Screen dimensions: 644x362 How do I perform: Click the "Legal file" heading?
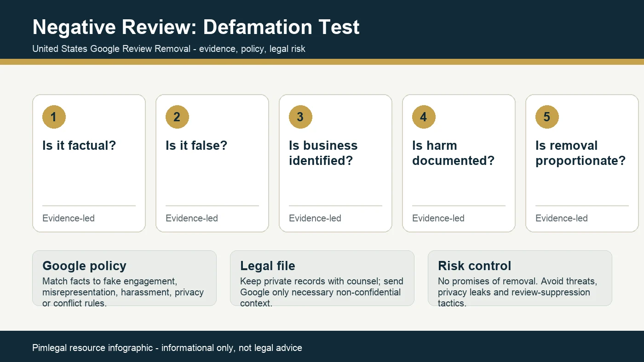(x=268, y=266)
